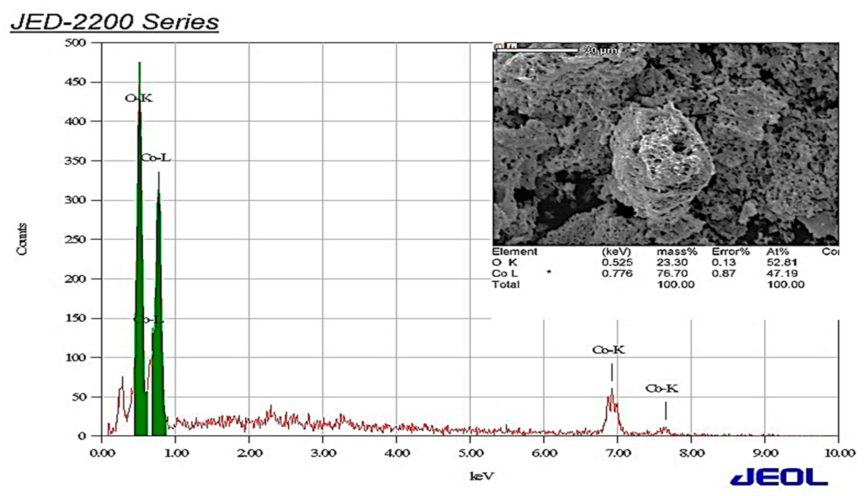Click the Total row in the element table
This screenshot has height=496, width=868.
tap(506, 284)
